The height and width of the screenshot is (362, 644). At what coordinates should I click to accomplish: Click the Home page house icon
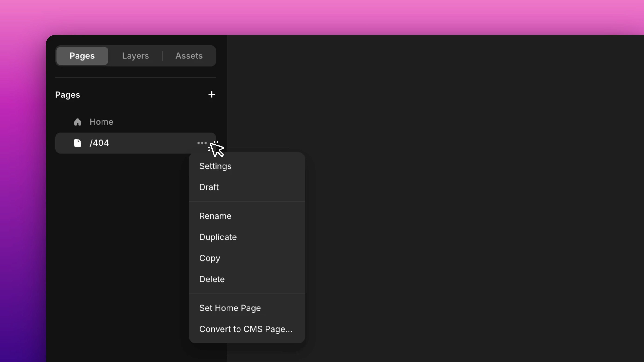(78, 122)
